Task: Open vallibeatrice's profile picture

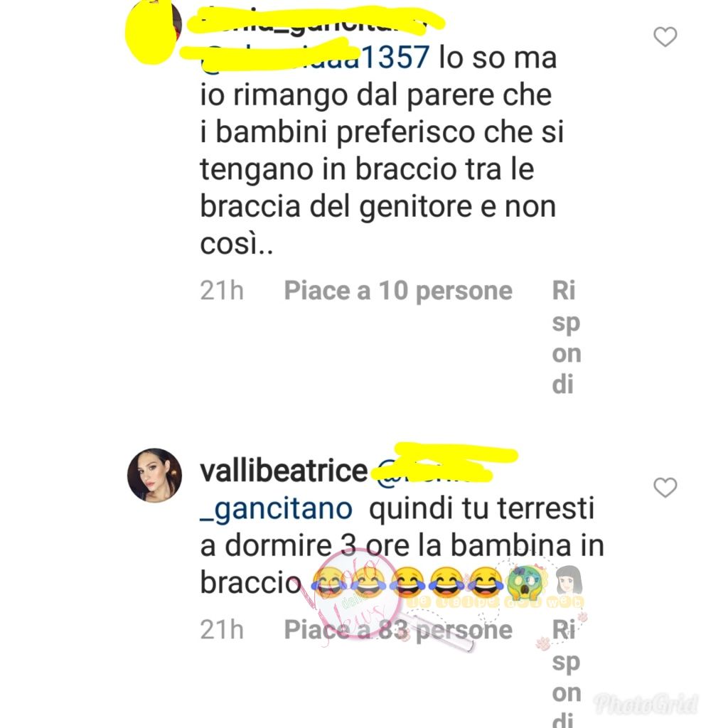Action: click(154, 475)
